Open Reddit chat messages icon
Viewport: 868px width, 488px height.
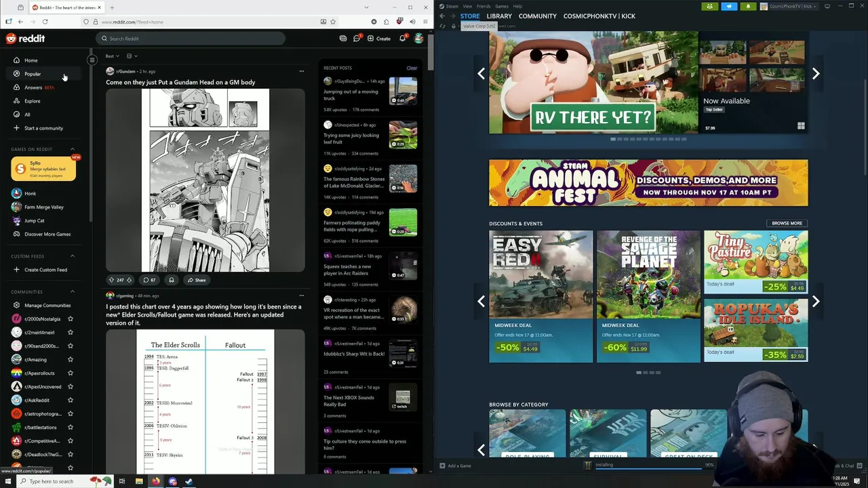[356, 39]
